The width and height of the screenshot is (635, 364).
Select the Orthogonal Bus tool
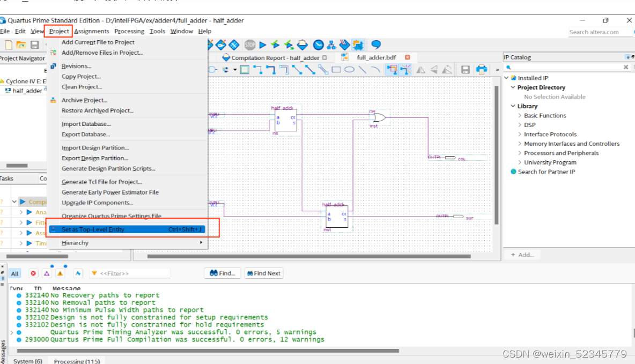[270, 70]
